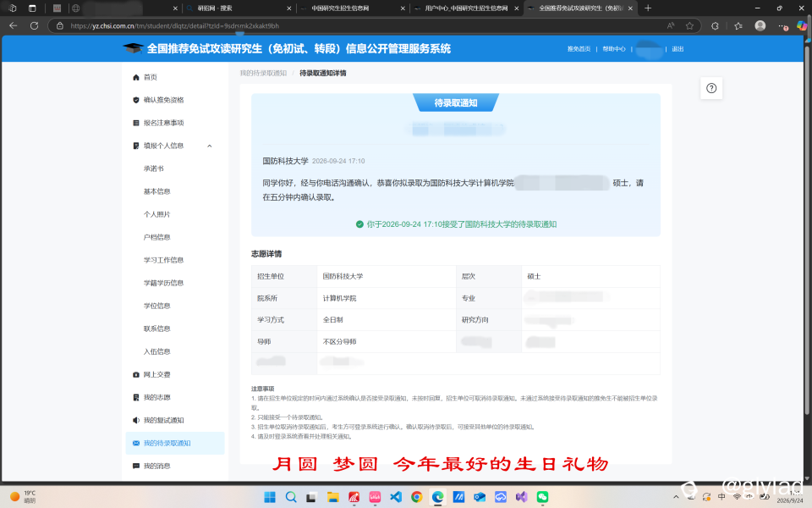This screenshot has width=812, height=508.
Task: Open 学习工作信息 sub-item
Action: [x=163, y=260]
